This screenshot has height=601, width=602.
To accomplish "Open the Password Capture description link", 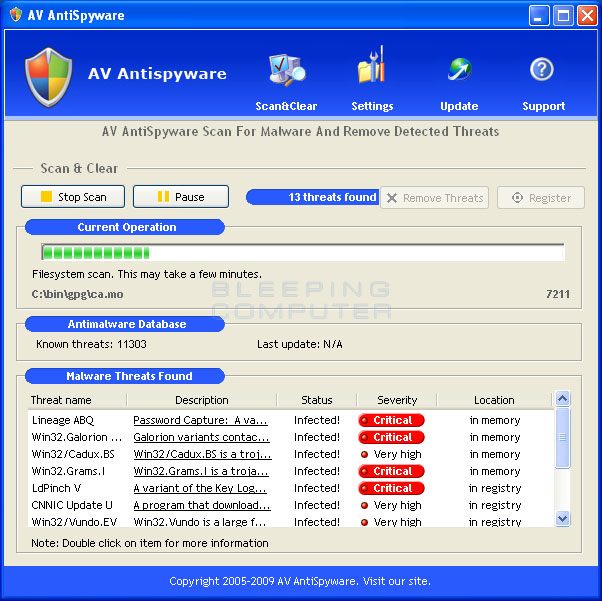I will pyautogui.click(x=200, y=420).
